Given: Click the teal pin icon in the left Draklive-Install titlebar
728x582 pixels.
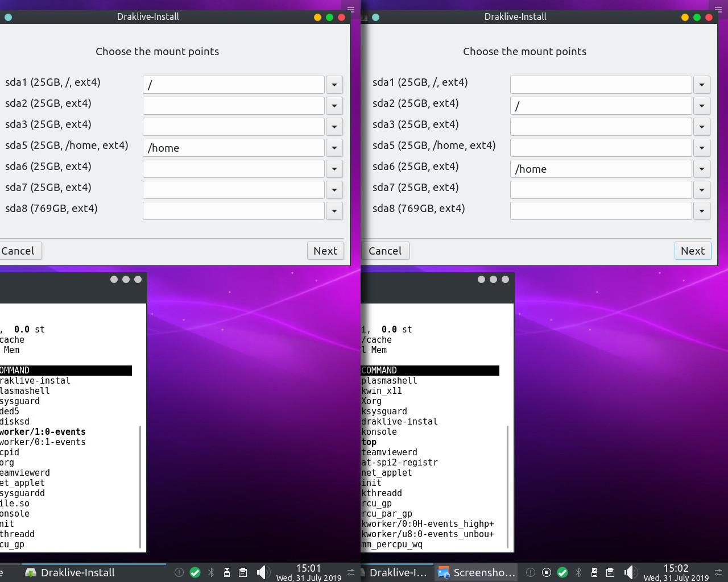Looking at the screenshot, I should (x=8, y=17).
